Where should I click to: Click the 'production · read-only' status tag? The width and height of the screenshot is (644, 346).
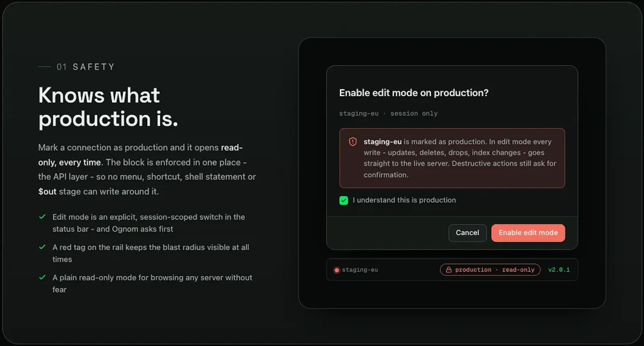[x=490, y=270]
